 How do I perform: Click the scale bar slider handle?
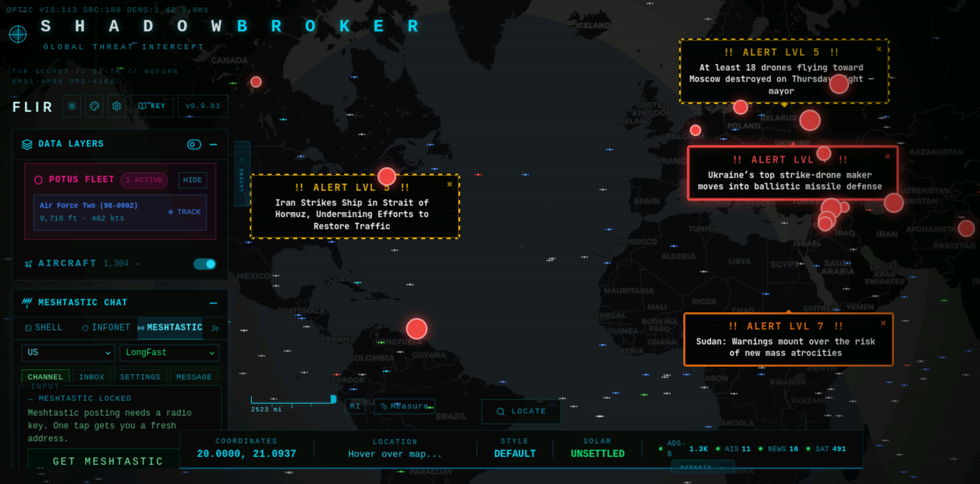(333, 399)
